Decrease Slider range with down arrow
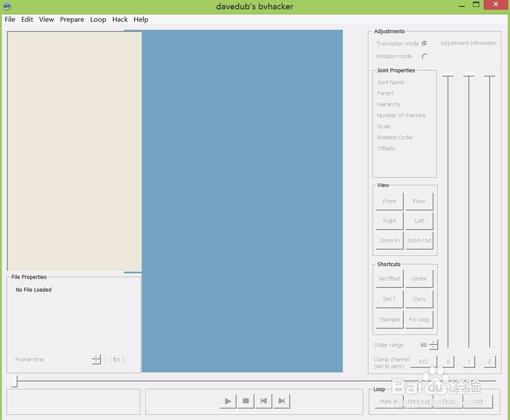Viewport: 510px width, 420px height. tap(433, 347)
